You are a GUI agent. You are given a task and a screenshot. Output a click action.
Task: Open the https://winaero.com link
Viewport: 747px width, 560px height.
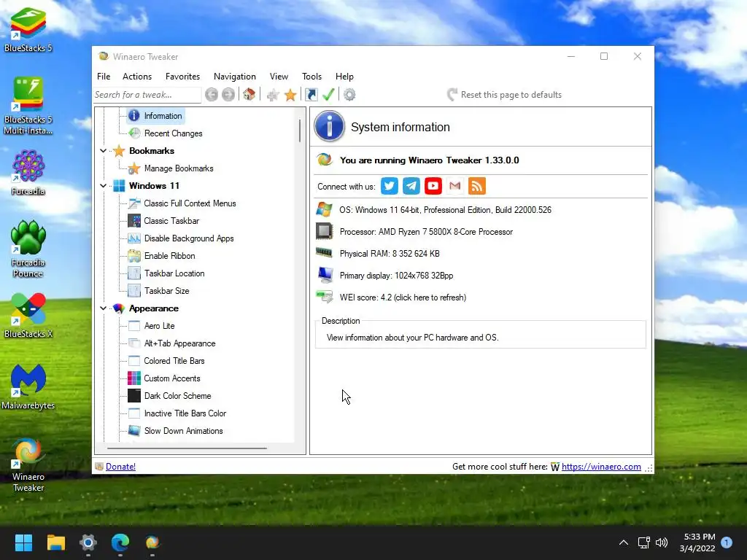601,467
